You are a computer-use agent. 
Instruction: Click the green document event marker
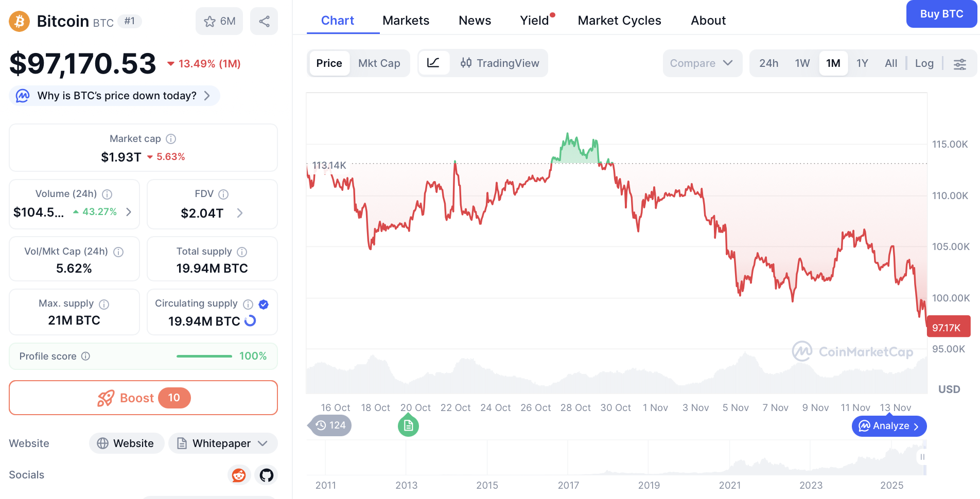[x=408, y=426]
